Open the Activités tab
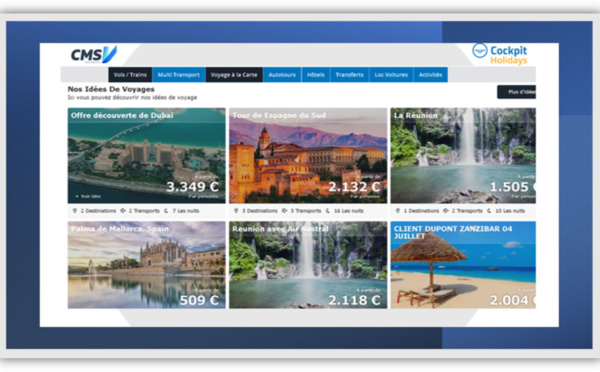Image resolution: width=600 pixels, height=372 pixels. [x=430, y=75]
